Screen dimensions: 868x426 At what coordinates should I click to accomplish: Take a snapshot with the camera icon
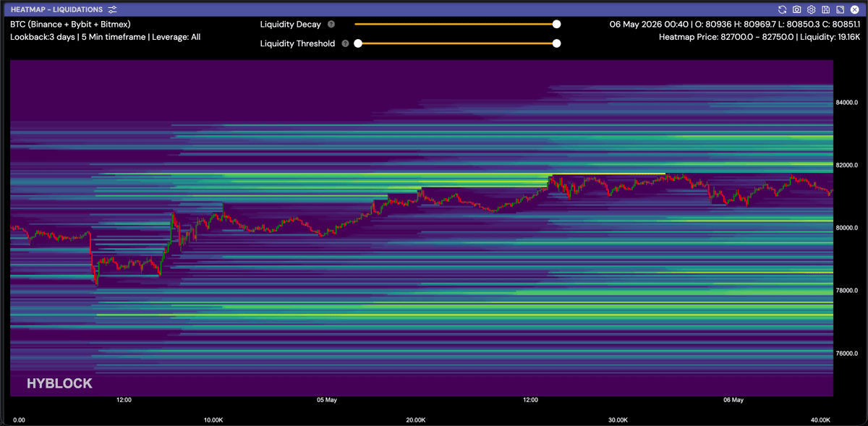tap(796, 9)
